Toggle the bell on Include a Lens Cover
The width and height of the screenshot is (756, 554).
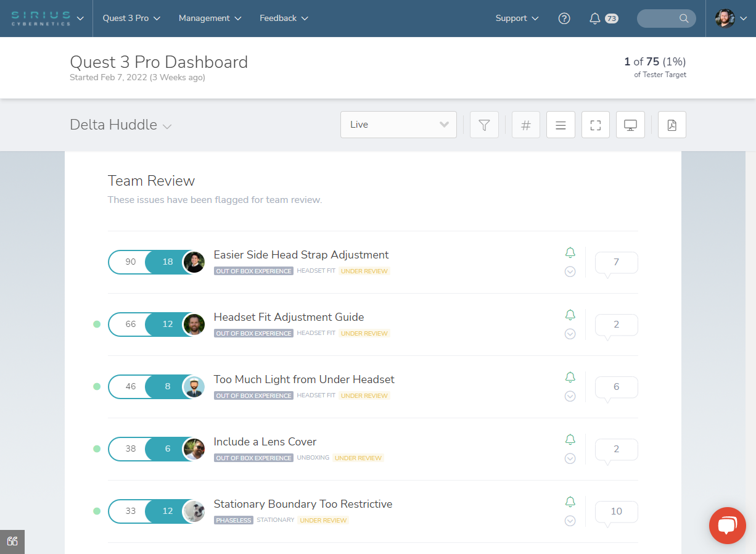coord(570,439)
